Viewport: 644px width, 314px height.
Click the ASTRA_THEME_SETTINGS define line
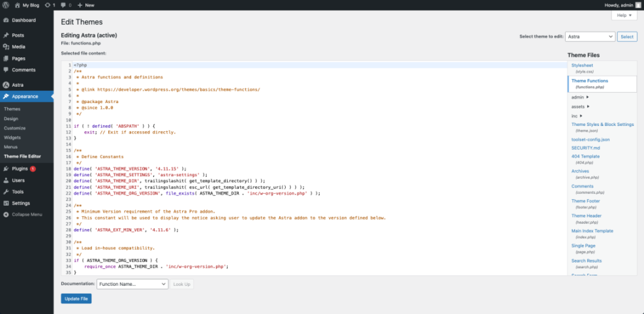pos(141,175)
